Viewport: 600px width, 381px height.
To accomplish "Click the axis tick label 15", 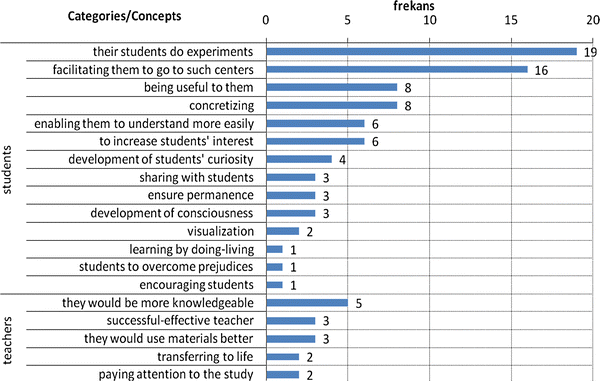I will click(x=511, y=20).
